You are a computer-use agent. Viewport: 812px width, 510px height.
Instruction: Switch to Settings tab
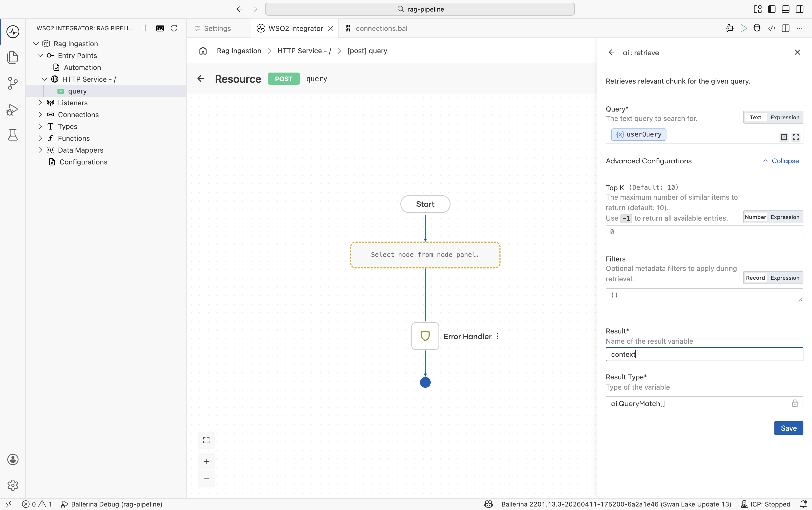click(218, 28)
